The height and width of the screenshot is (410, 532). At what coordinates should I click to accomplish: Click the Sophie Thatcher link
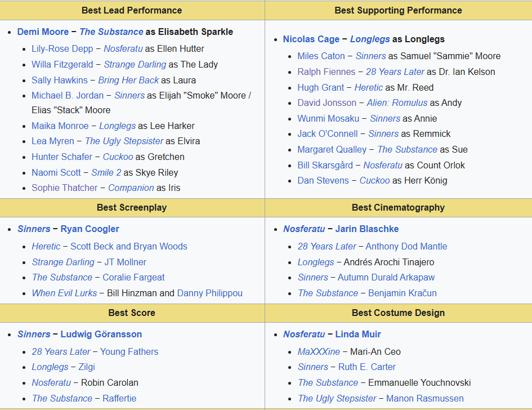tap(65, 188)
